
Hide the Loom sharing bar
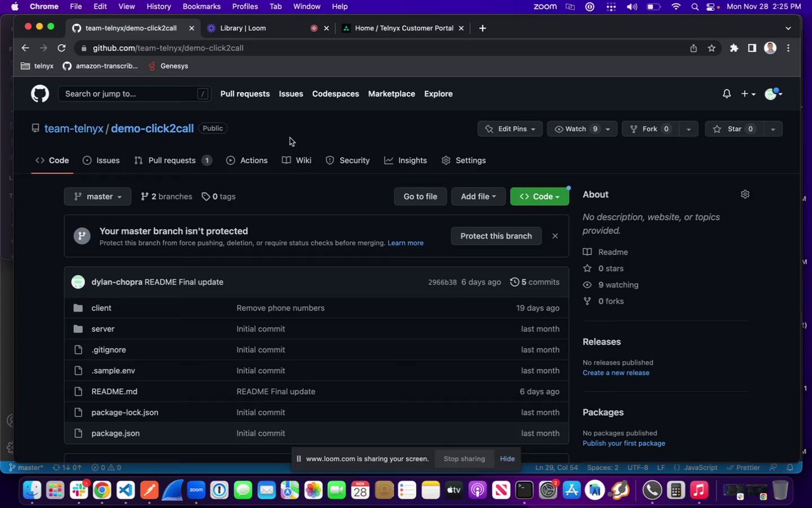coord(507,459)
